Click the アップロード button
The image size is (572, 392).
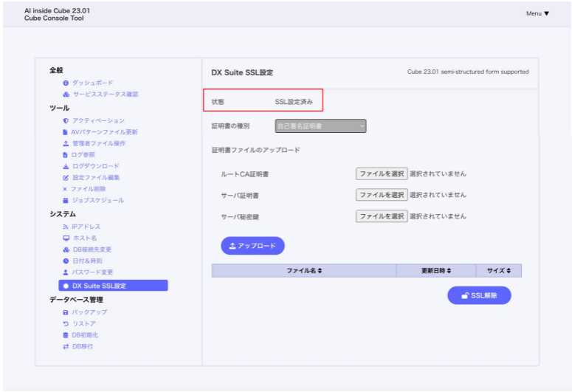[x=252, y=246]
